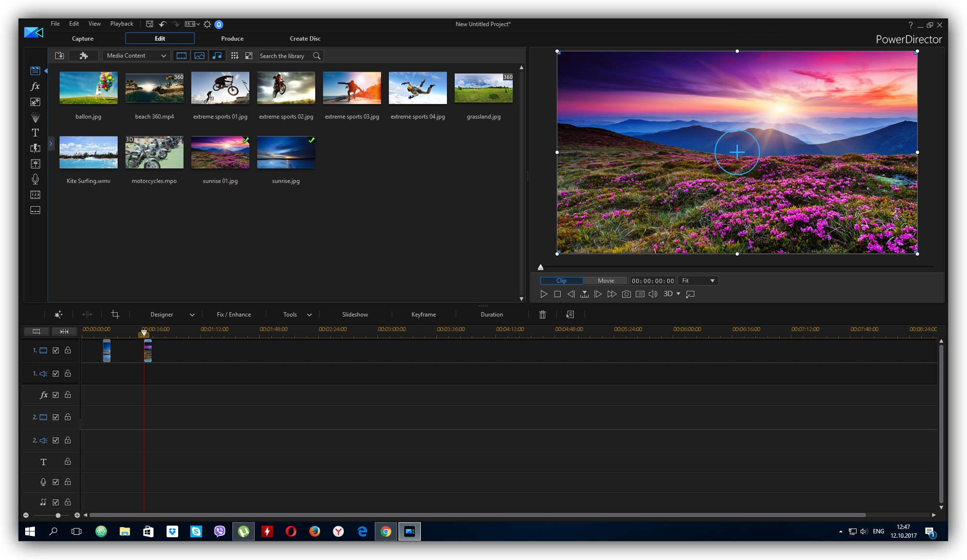Screen dimensions: 967x560
Task: Open the Playback menu
Action: pos(122,24)
